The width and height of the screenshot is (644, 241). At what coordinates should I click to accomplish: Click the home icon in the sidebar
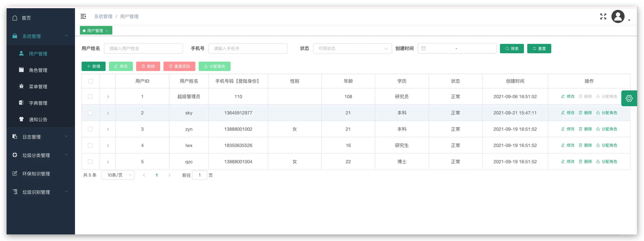15,18
